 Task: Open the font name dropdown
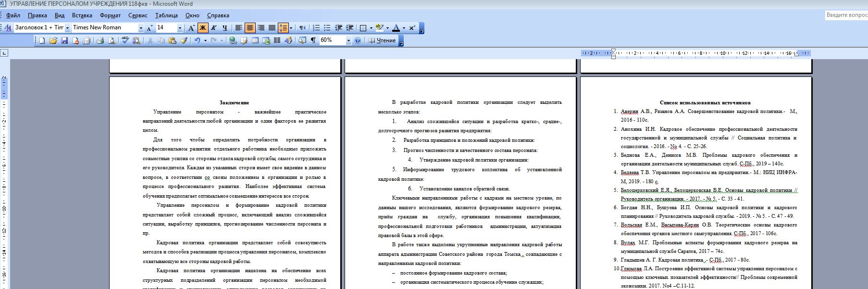point(141,28)
